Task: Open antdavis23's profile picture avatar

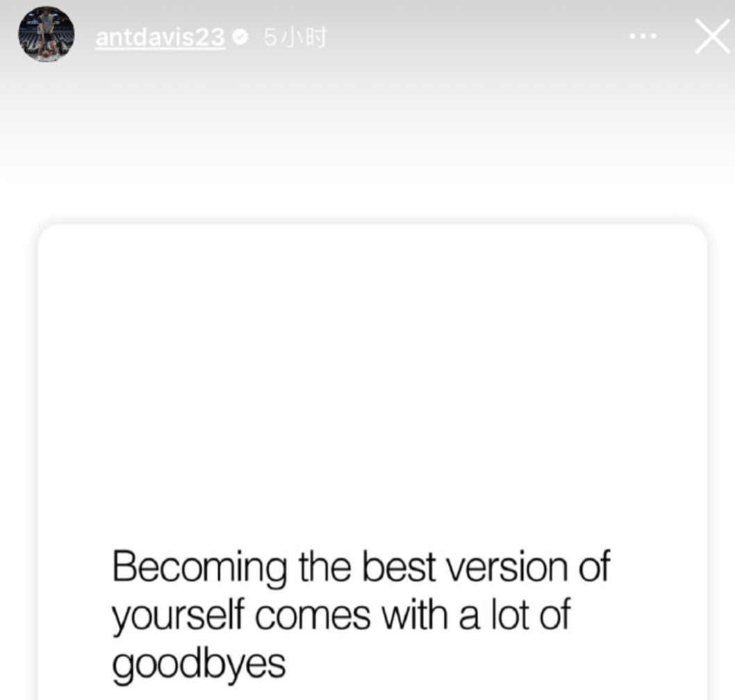Action: (x=46, y=34)
